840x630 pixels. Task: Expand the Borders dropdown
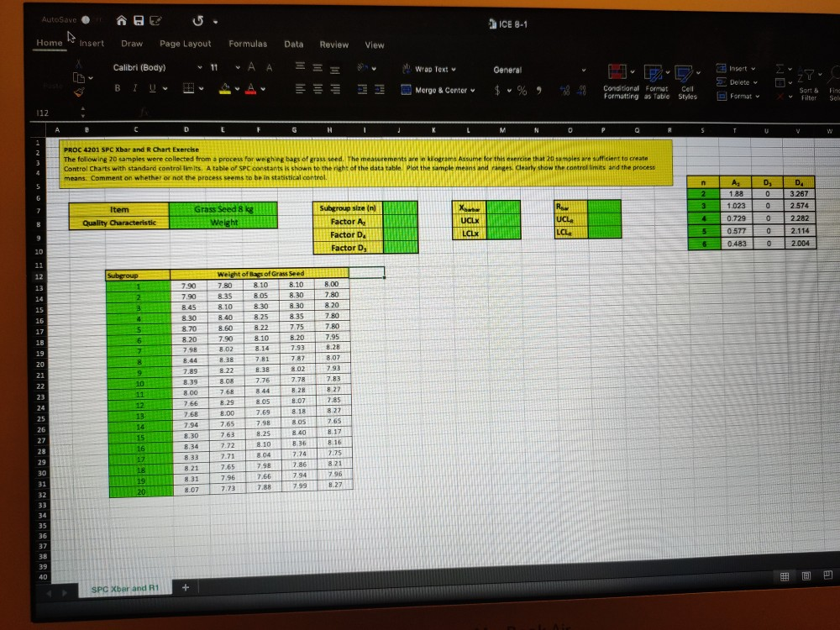[x=201, y=87]
